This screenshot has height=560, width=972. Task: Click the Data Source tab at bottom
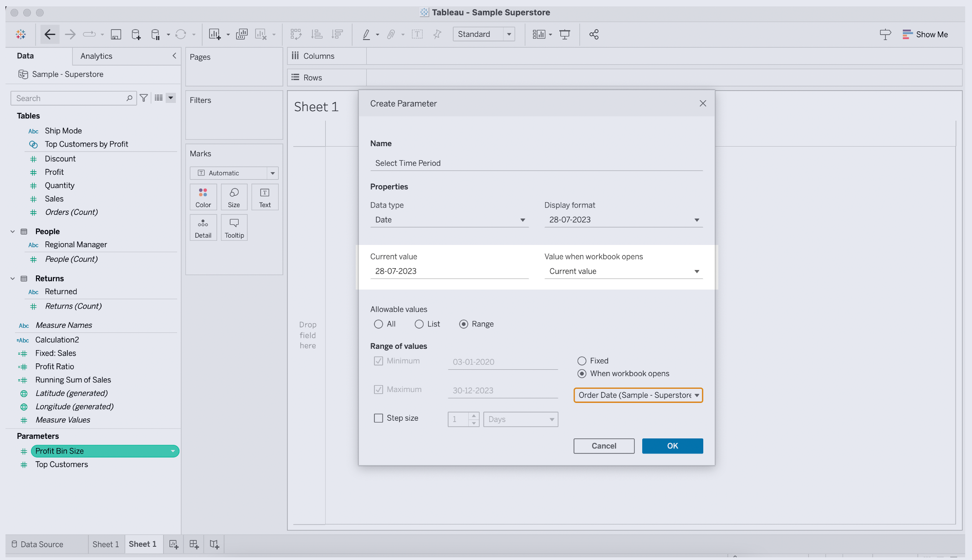[x=42, y=544]
